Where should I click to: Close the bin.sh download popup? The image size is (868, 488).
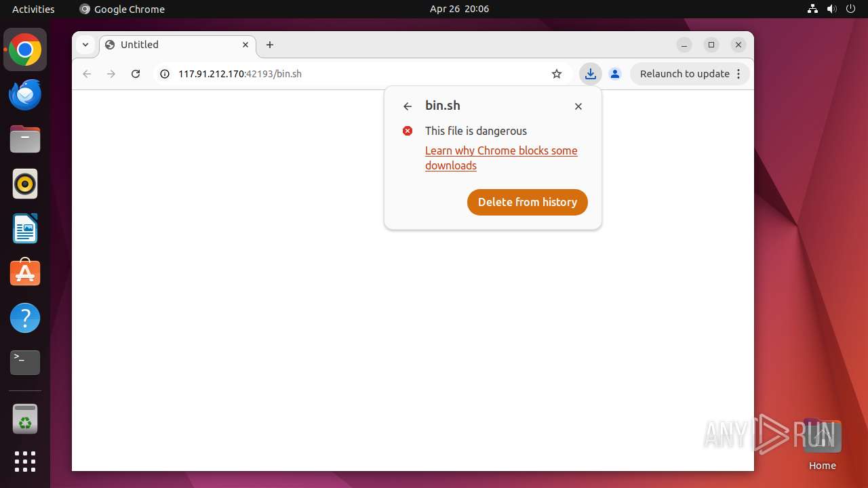coord(578,106)
